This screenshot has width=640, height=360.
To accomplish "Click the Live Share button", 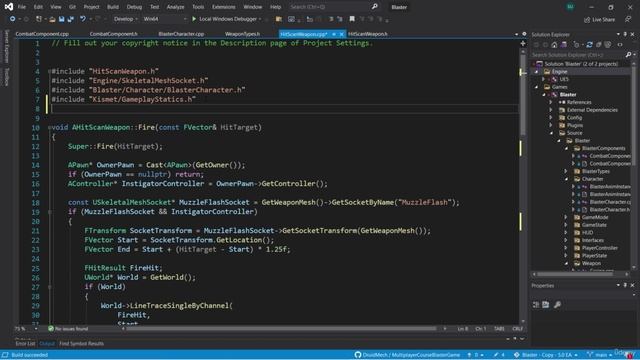I will [x=600, y=20].
